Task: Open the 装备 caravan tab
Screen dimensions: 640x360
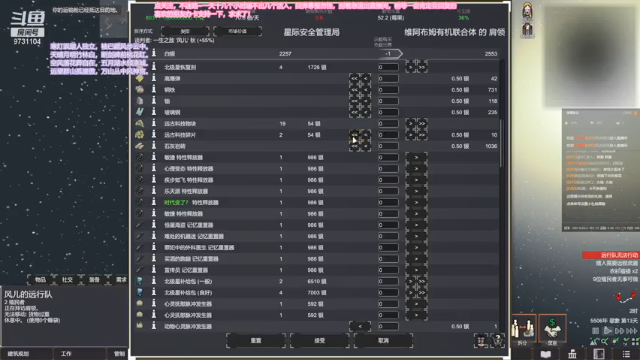Action: 94,280
